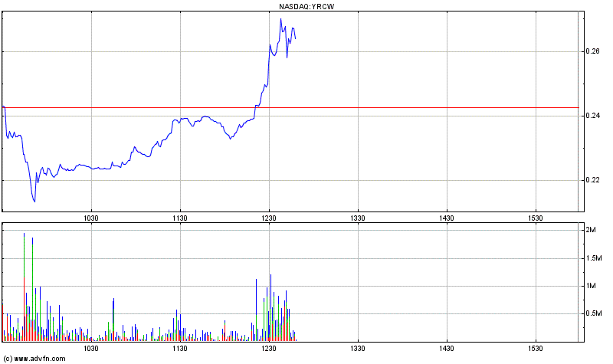
Task: Click the 0.26 price axis label
Action: pyautogui.click(x=592, y=51)
